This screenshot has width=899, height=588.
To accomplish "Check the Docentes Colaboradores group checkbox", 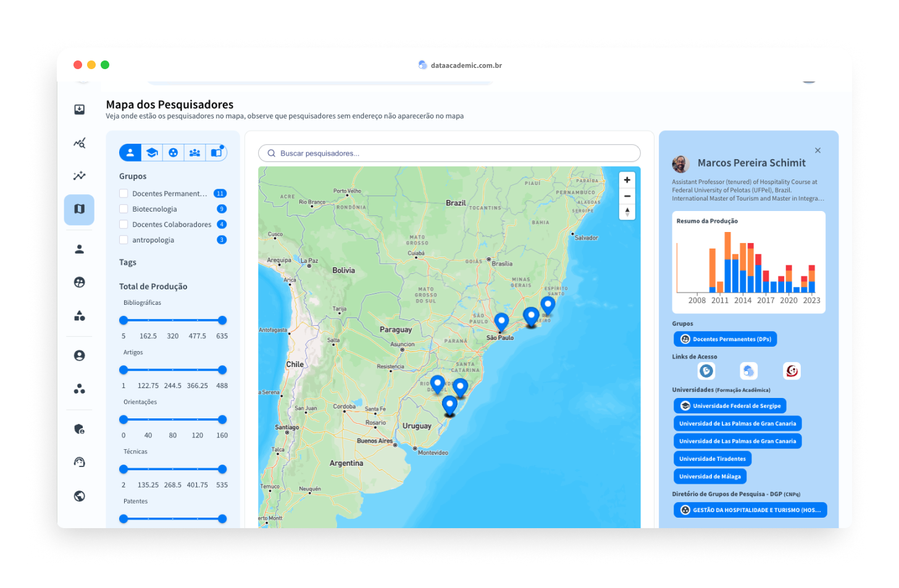I will coord(123,225).
